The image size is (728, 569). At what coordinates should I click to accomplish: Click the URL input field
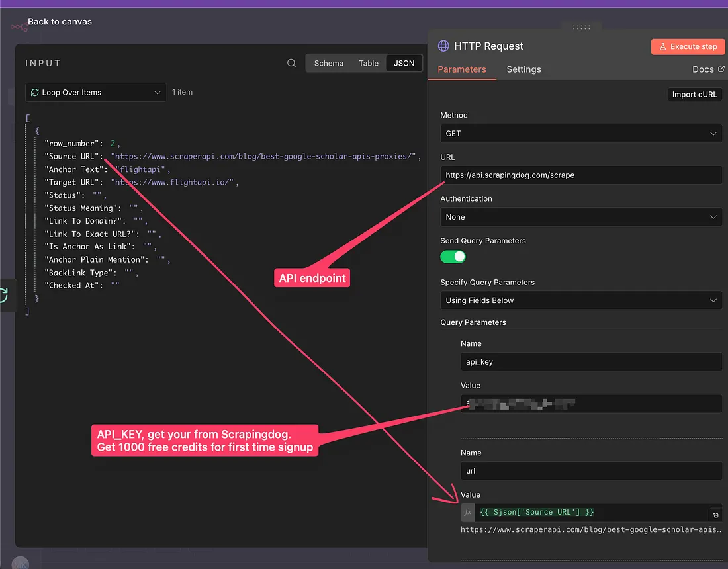tap(580, 175)
